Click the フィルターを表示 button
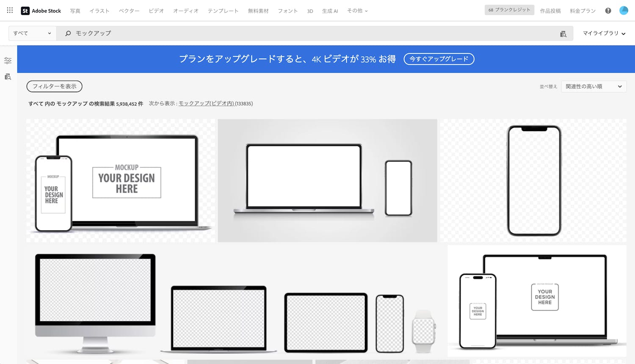The height and width of the screenshot is (364, 635). [54, 86]
